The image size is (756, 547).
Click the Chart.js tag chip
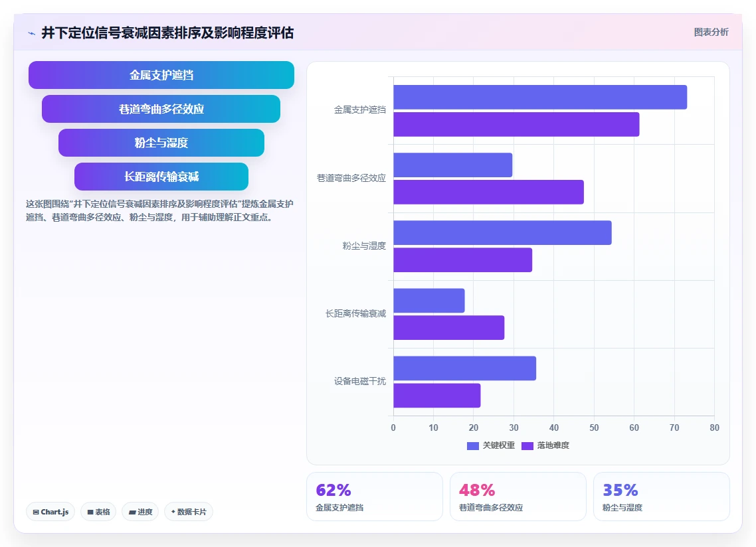click(50, 512)
